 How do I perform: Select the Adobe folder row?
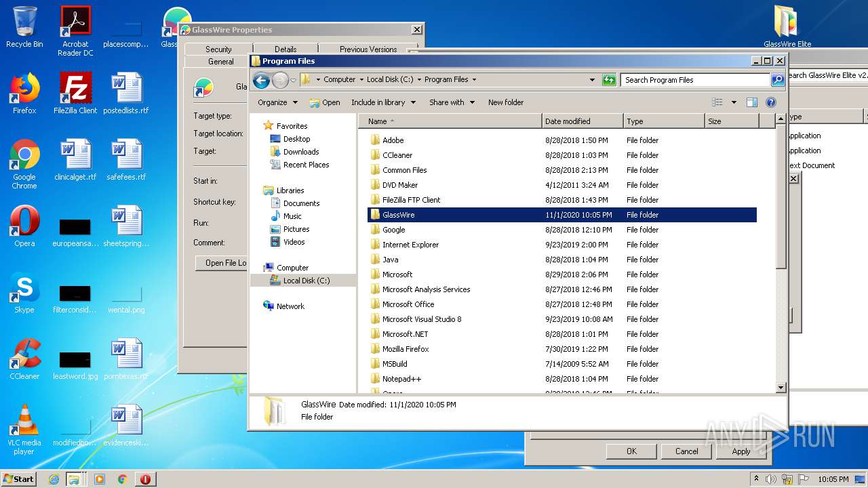561,140
